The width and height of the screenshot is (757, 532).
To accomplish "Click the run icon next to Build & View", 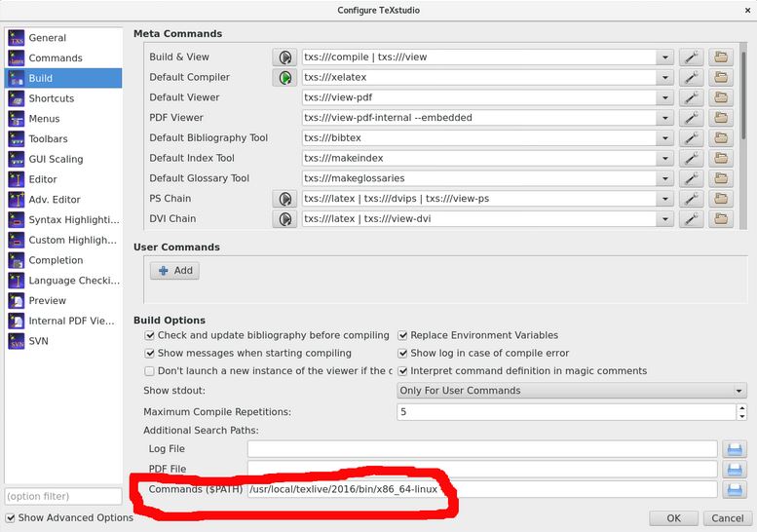I will click(x=284, y=57).
